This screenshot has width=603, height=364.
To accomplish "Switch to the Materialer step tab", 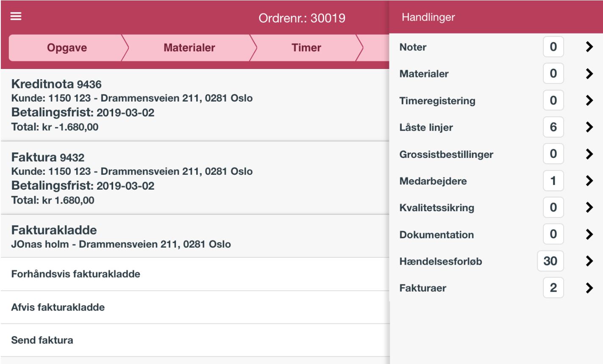I will tap(189, 48).
